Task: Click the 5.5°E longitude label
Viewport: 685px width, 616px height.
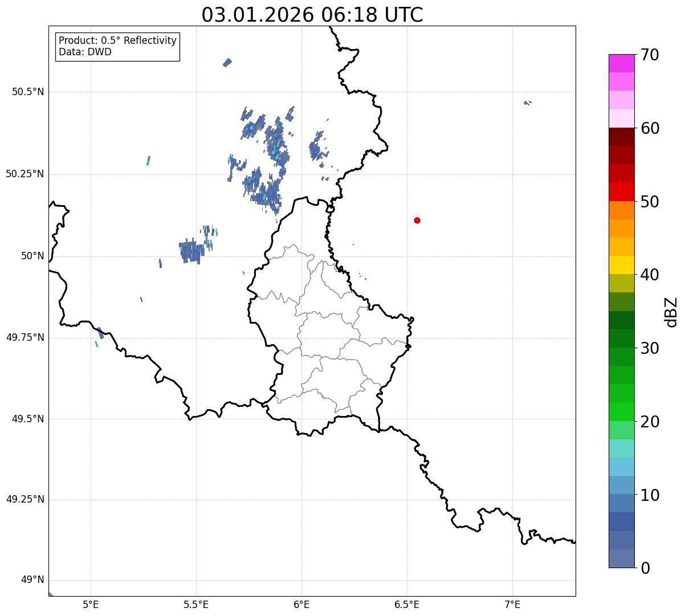Action: tap(196, 604)
